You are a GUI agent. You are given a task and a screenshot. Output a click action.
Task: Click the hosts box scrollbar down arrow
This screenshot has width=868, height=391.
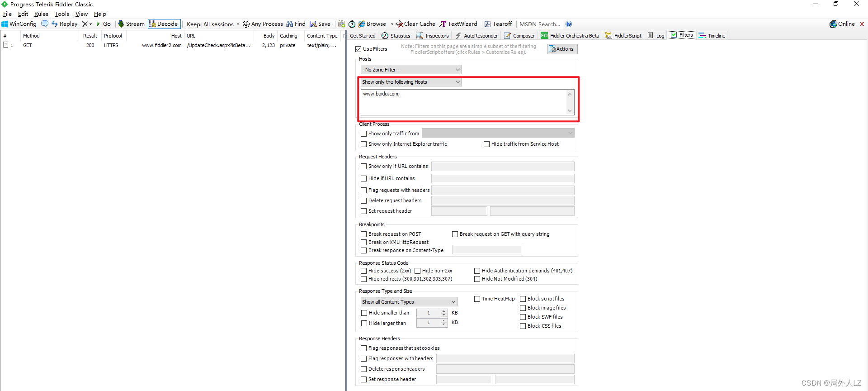tap(570, 111)
